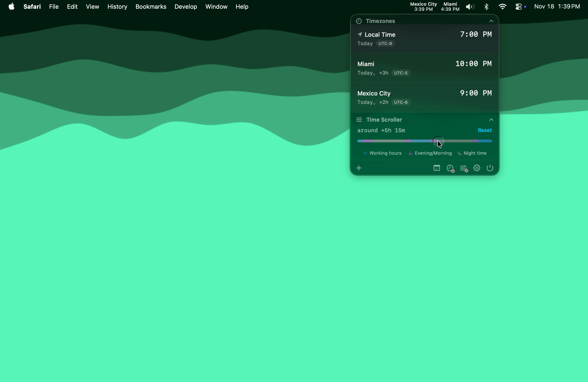Collapse the Timezones section chevron
The width and height of the screenshot is (588, 382).
point(491,21)
